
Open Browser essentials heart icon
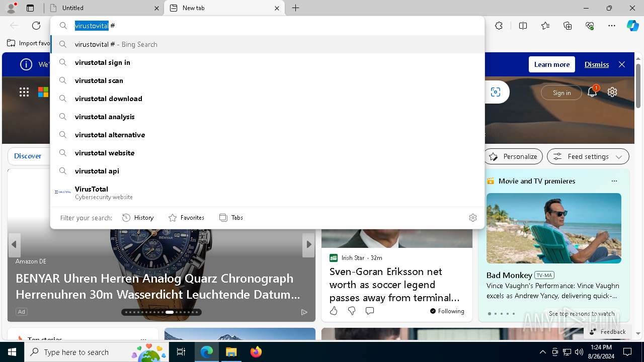[x=590, y=26]
